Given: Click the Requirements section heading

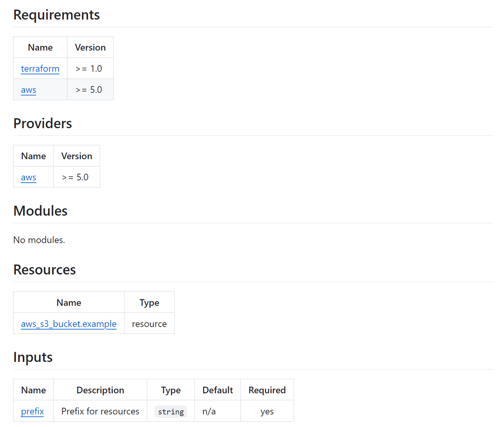Looking at the screenshot, I should (x=56, y=15).
